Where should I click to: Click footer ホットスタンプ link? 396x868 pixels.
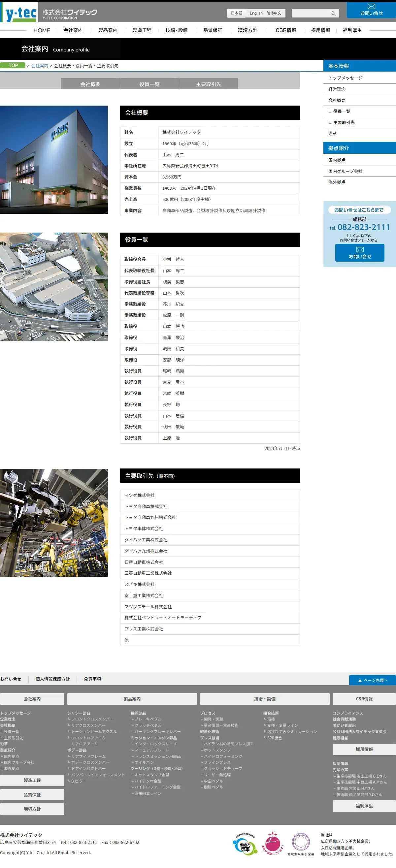tap(217, 750)
